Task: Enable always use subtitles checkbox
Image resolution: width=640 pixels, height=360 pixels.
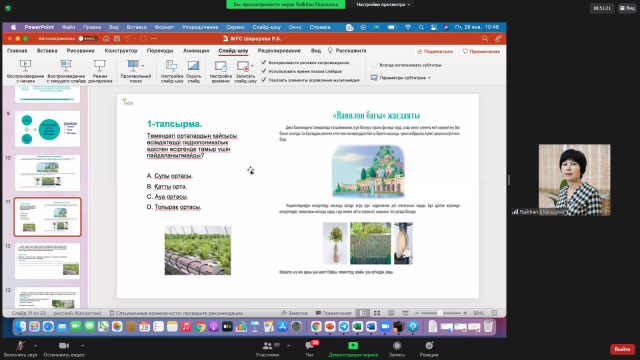Action: click(374, 65)
